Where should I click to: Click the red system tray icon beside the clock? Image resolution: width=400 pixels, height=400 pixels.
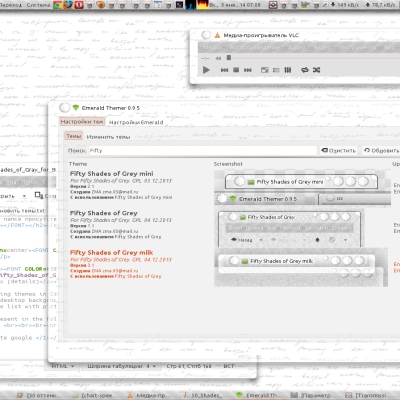[x=273, y=5]
